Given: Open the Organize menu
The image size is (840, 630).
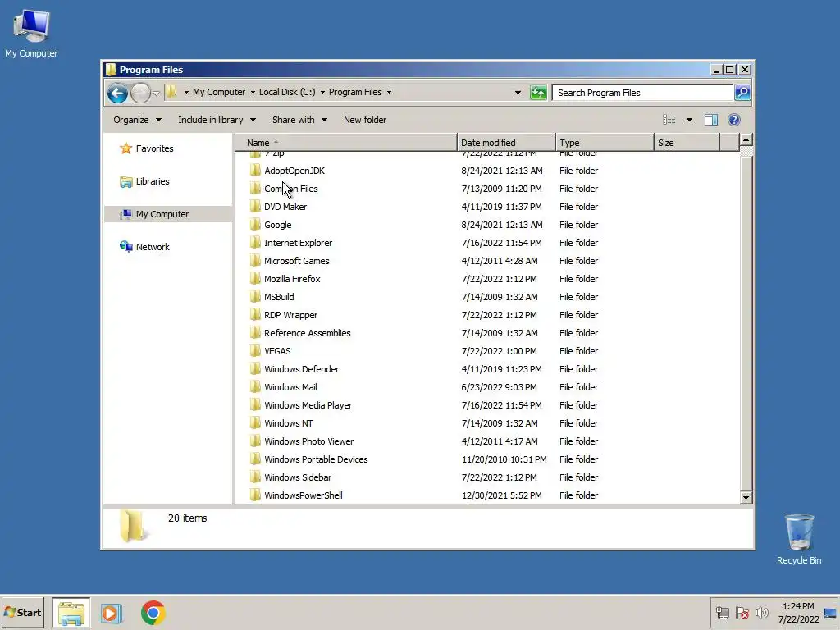Looking at the screenshot, I should pos(137,120).
